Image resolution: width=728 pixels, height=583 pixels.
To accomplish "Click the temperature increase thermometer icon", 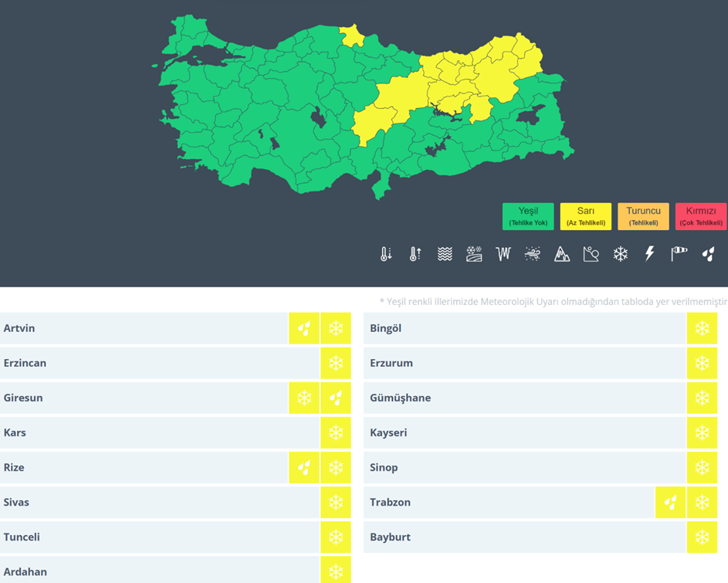I will 415,254.
